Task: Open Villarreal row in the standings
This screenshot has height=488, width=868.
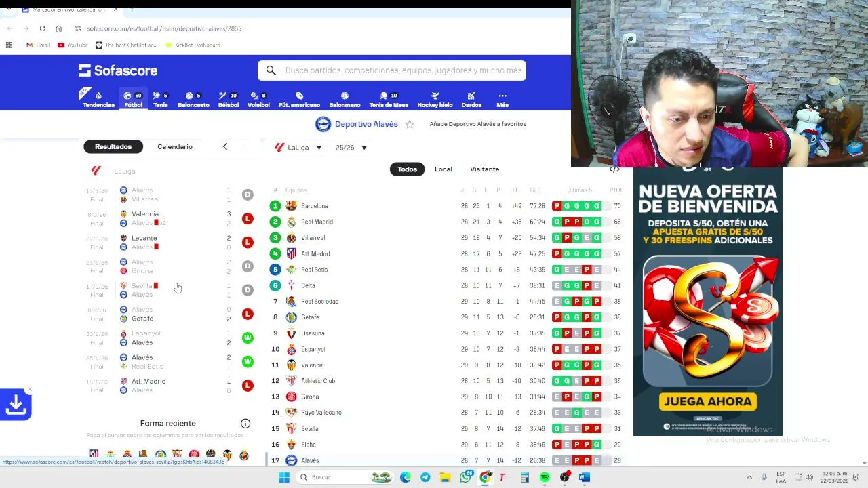Action: pyautogui.click(x=446, y=238)
